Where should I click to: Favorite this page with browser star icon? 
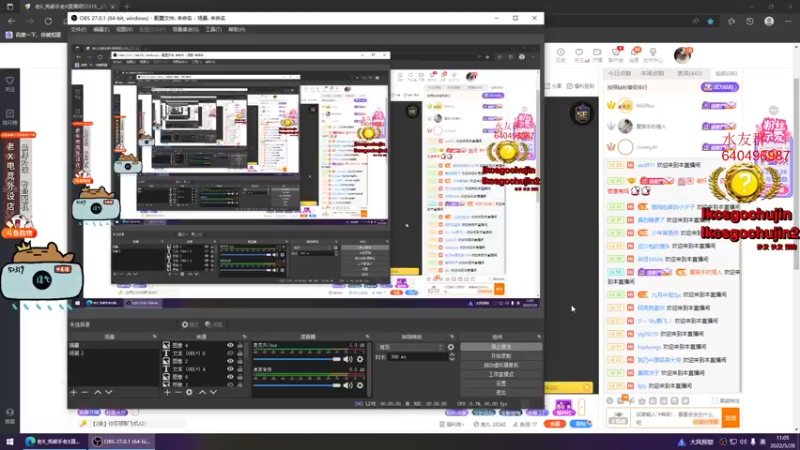pyautogui.click(x=711, y=21)
